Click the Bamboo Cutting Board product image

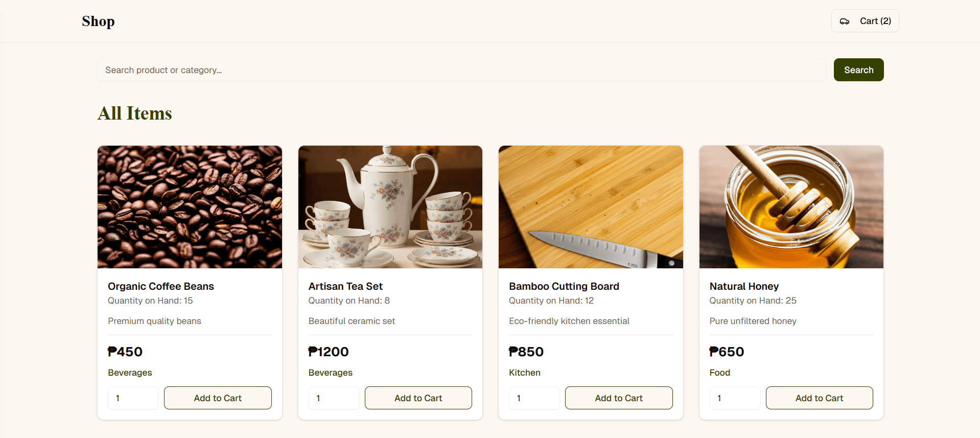[x=590, y=206]
